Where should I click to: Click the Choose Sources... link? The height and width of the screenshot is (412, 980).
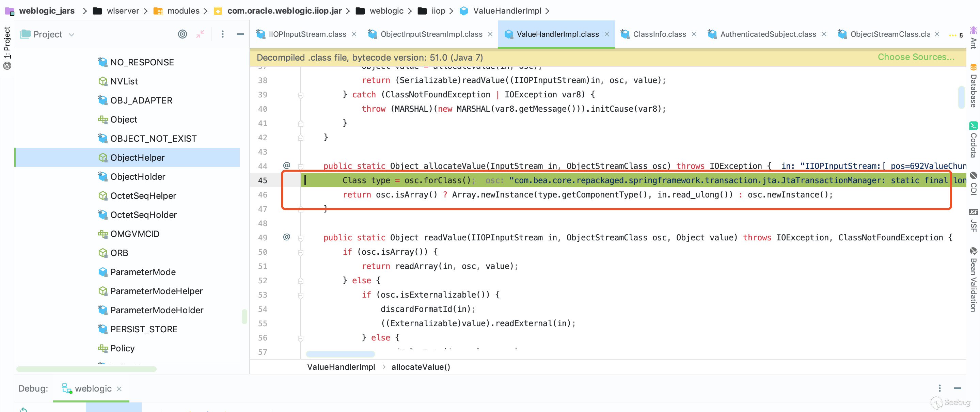[916, 57]
